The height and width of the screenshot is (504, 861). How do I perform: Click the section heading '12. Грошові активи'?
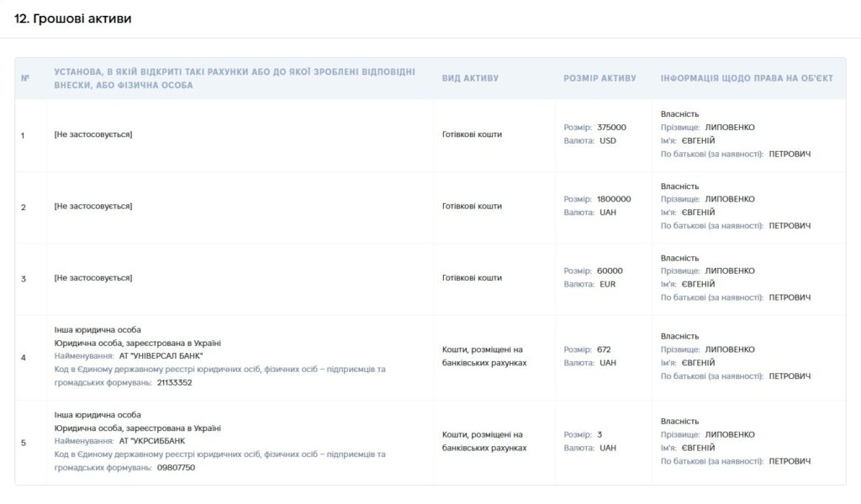coord(72,18)
